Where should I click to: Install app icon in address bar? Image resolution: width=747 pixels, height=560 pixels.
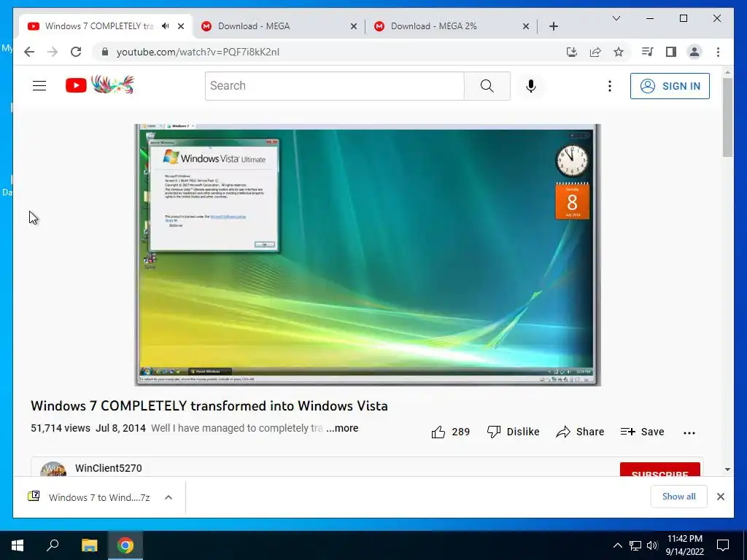(572, 52)
